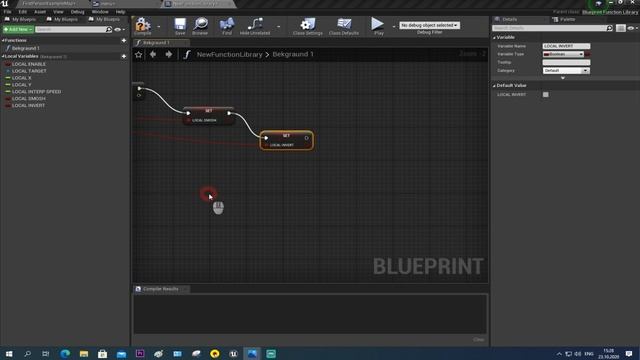Image resolution: width=640 pixels, height=360 pixels.
Task: Save the blueprint with the Save icon
Action: tap(180, 26)
